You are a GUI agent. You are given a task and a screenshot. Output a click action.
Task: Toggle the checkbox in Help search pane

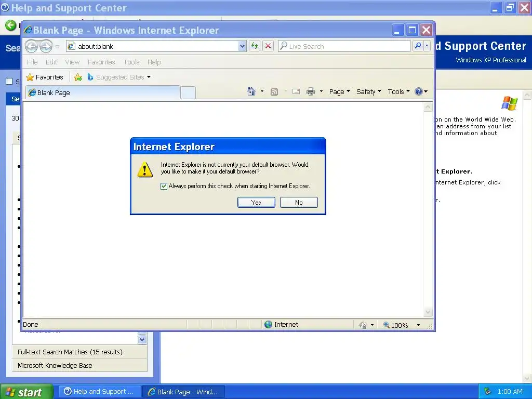9,82
